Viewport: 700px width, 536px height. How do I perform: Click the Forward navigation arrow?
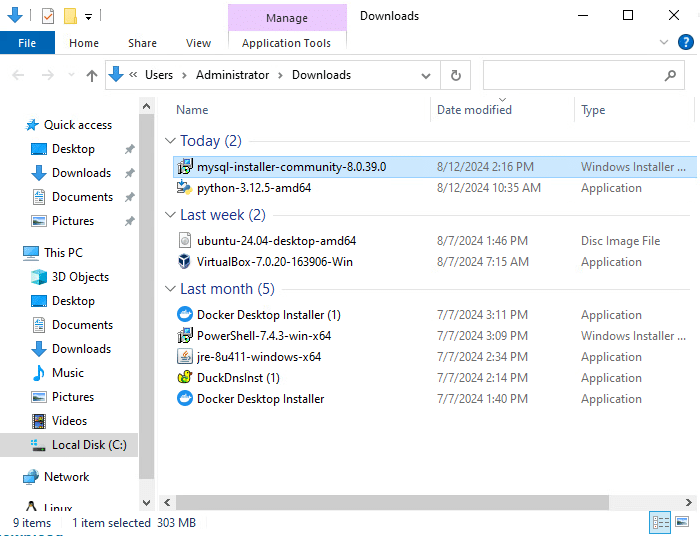coord(48,75)
